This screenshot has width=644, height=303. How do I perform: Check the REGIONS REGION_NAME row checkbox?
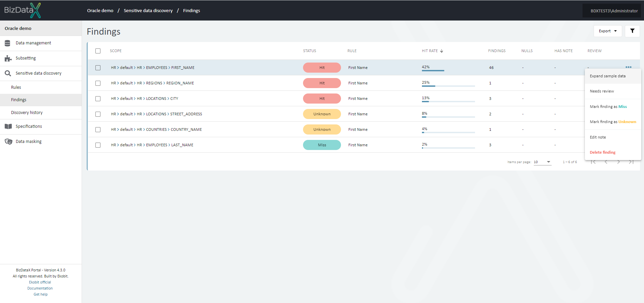click(98, 83)
